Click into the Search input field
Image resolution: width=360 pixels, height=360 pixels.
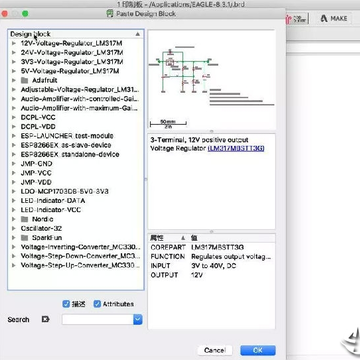pos(98,320)
